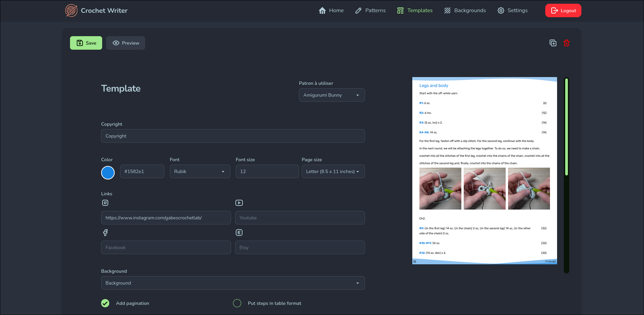Edit the #1582e1 hex color field
Screen dimensions: 644x315
pyautogui.click(x=142, y=171)
